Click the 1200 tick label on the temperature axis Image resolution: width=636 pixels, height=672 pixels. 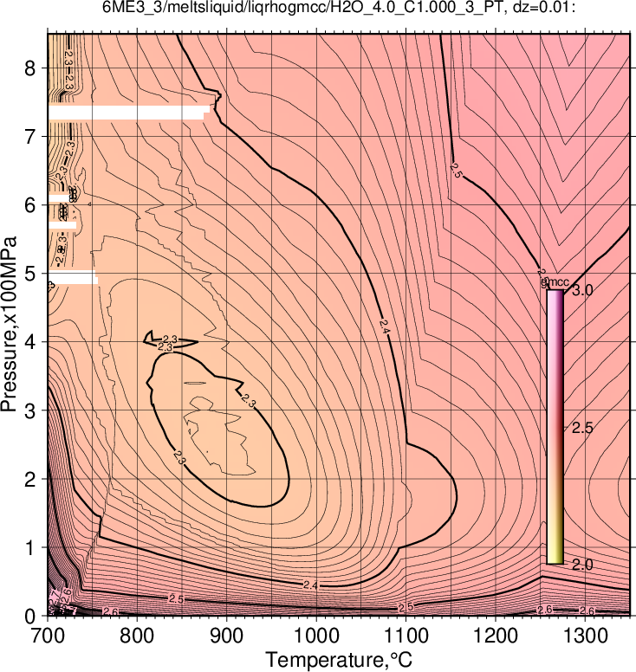click(x=496, y=636)
